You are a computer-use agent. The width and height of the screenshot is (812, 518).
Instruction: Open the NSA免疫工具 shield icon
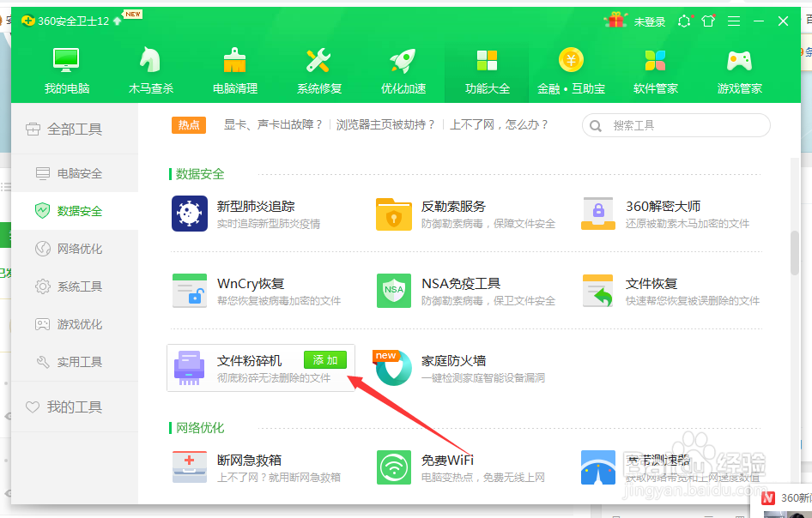(x=393, y=291)
